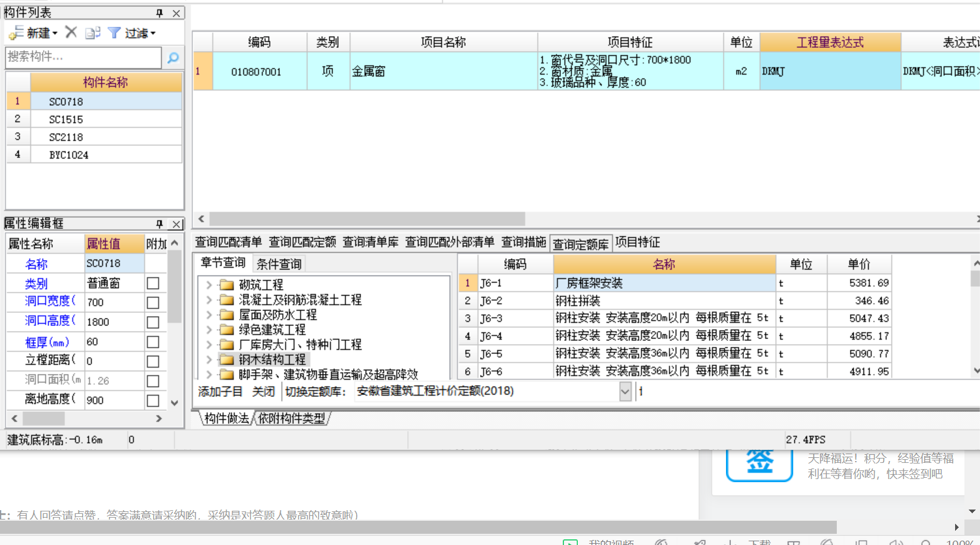Click the scroll-up arrow of the quota table

pyautogui.click(x=976, y=264)
